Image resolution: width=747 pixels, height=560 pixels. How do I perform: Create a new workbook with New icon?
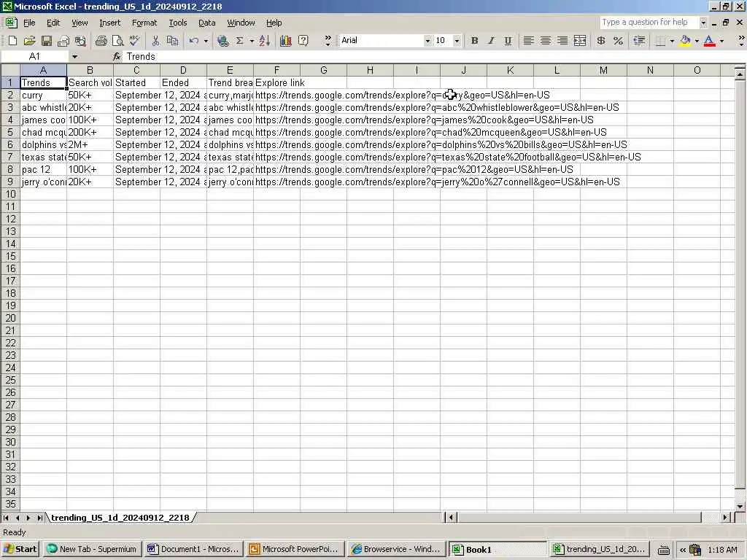pos(12,41)
